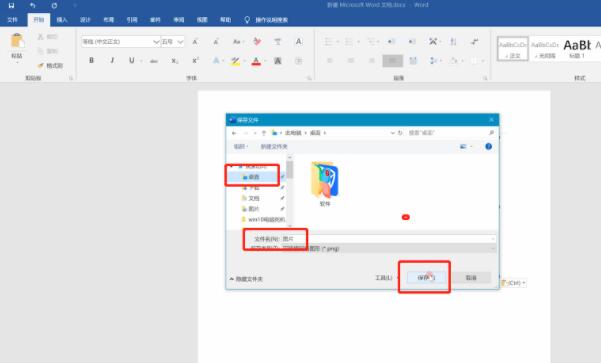Select the 标题 1 heading style thumbnail
This screenshot has height=363, width=601.
point(577,49)
